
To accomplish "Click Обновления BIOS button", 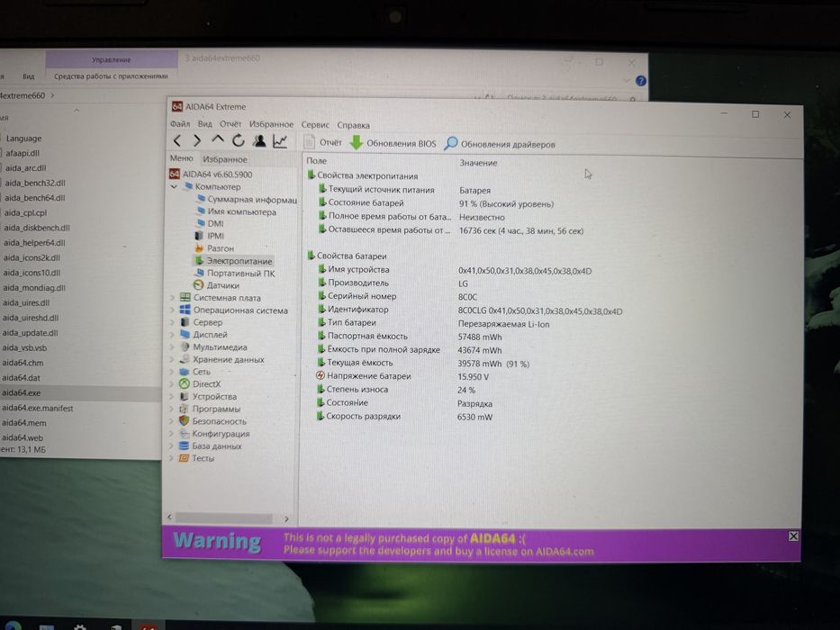I will coord(393,143).
